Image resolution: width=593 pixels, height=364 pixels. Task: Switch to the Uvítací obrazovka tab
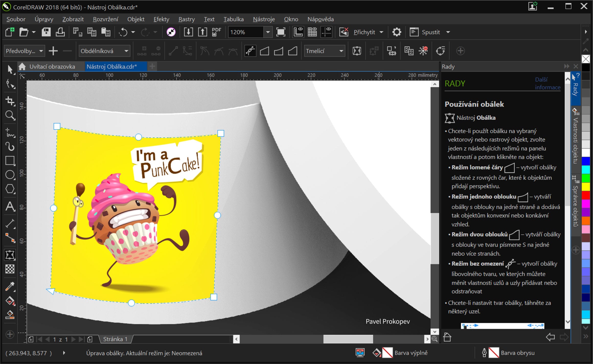click(x=52, y=66)
